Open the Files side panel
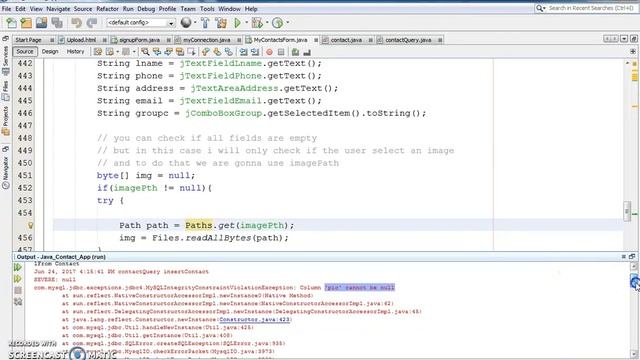This screenshot has height=360, width=640. [5, 91]
